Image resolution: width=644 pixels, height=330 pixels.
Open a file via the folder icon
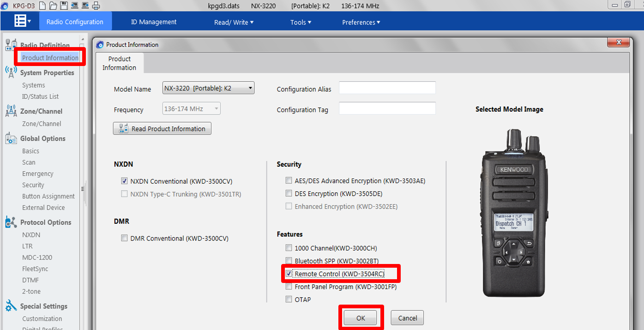tap(53, 6)
